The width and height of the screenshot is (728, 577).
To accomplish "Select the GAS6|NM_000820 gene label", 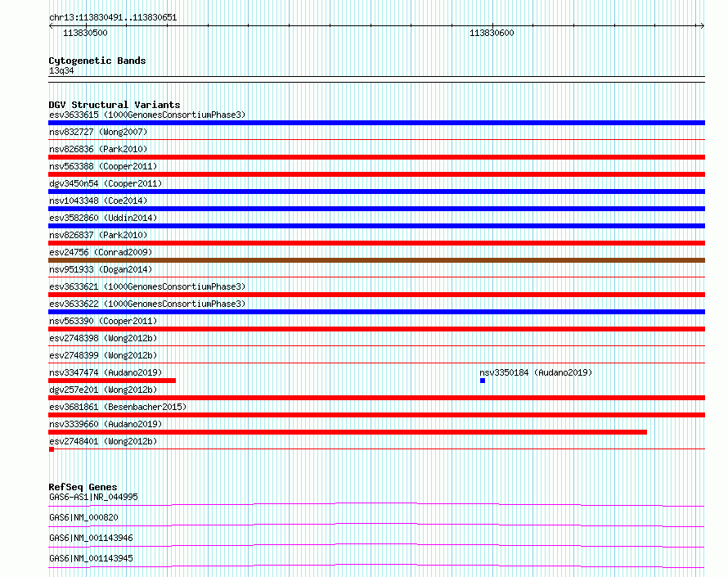I will click(83, 517).
